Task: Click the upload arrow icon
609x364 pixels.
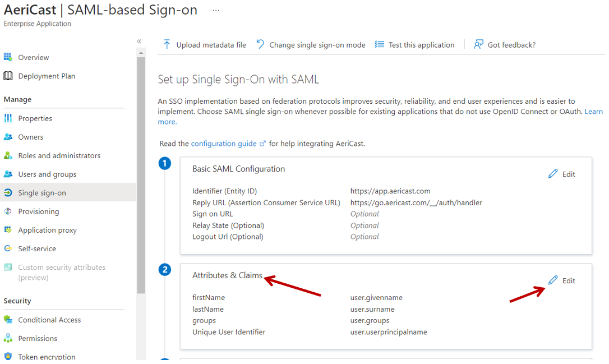Action: (x=167, y=44)
